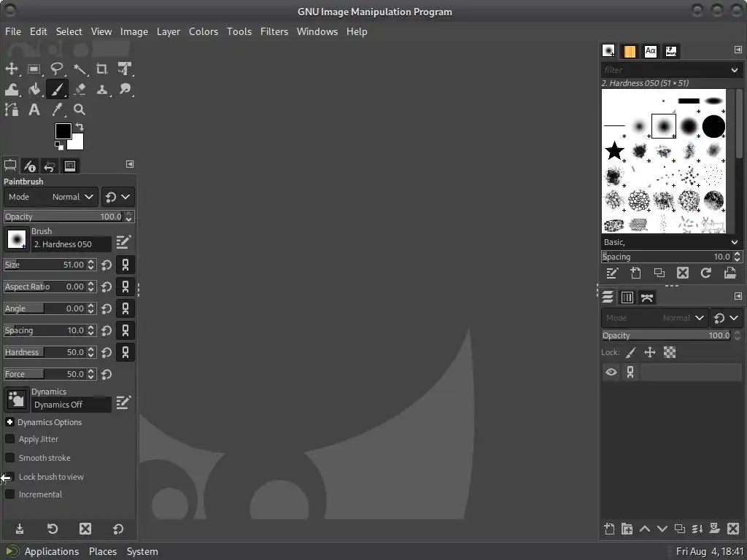747x560 pixels.
Task: Select the Move tool
Action: [12, 69]
